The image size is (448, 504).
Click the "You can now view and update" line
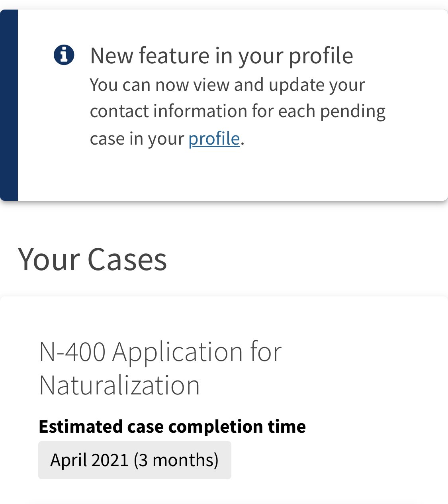(227, 85)
